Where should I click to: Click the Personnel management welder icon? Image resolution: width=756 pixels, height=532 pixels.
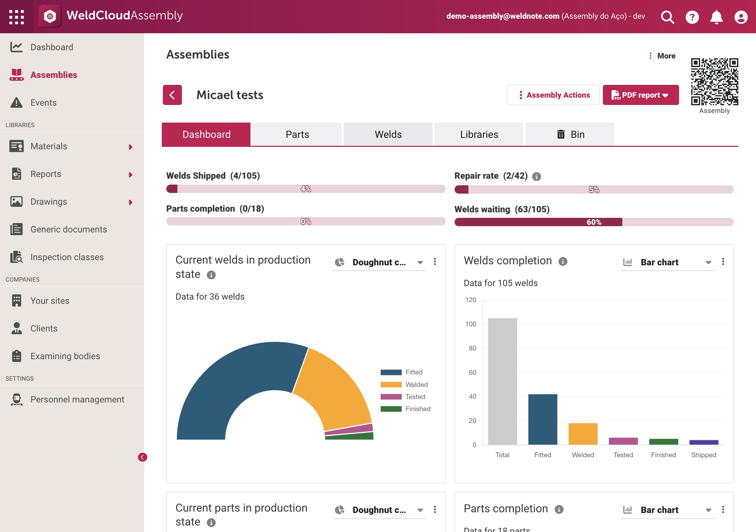coord(16,399)
